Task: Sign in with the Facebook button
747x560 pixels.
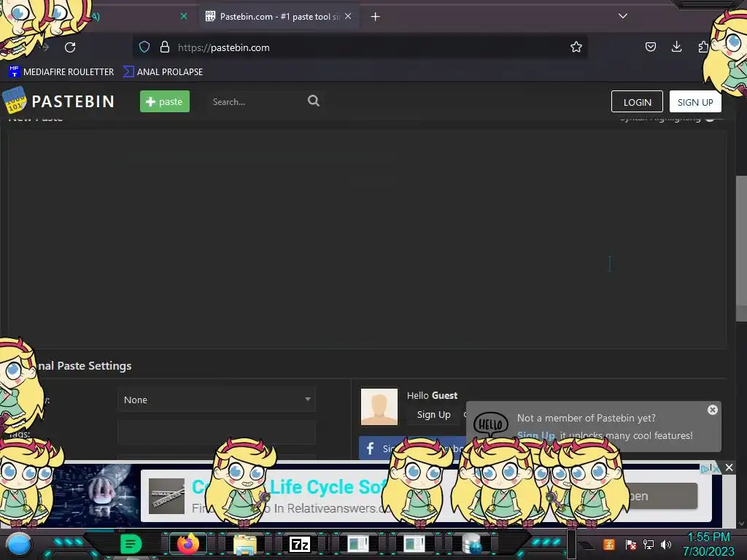Action: click(413, 448)
